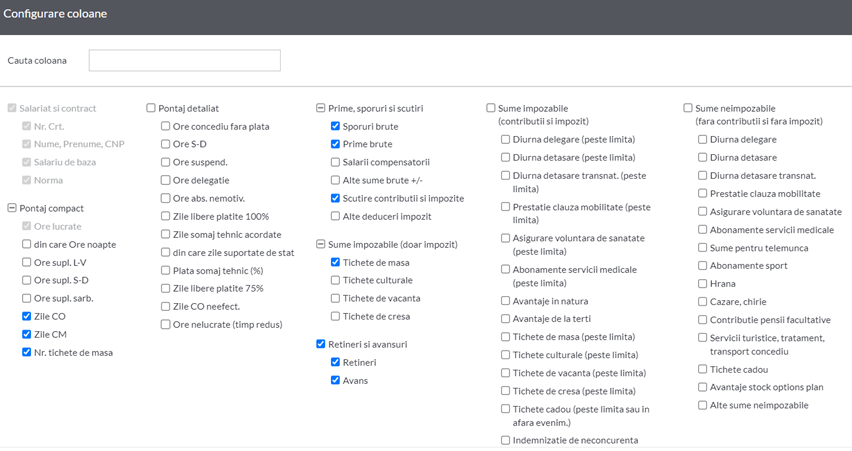Collapse Sume impozabile (doar impozit) group
This screenshot has height=451, width=852.
321,245
